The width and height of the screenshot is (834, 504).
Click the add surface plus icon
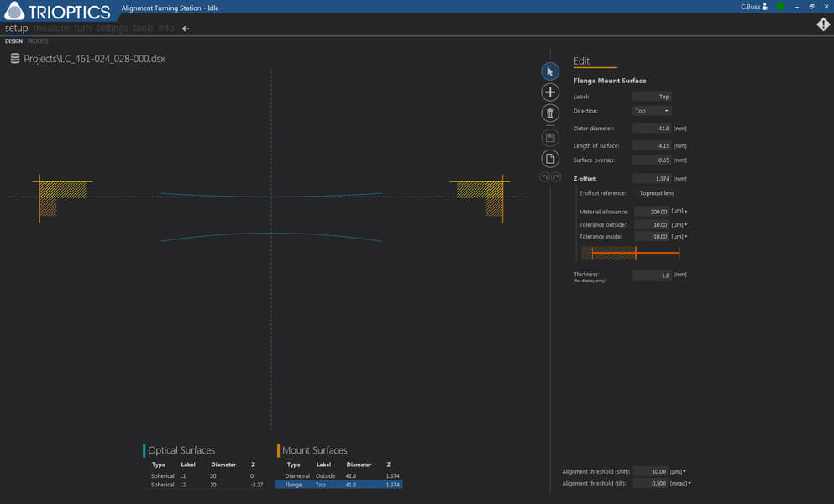click(550, 92)
